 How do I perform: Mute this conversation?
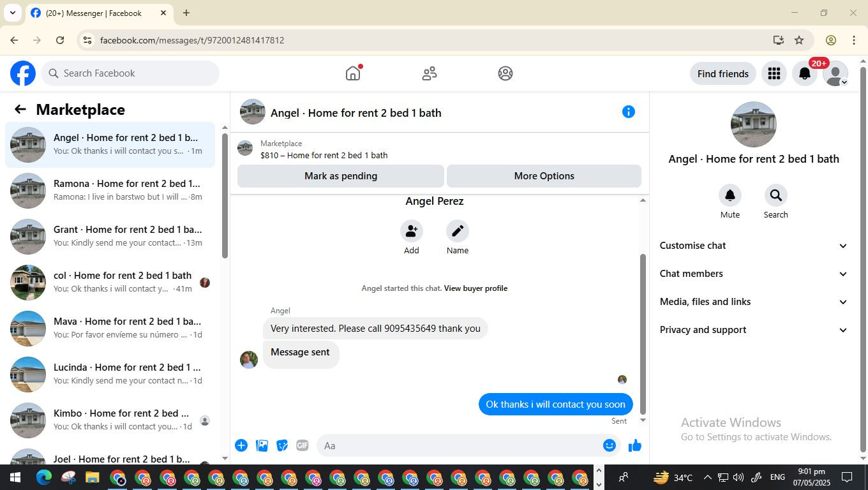tap(730, 195)
